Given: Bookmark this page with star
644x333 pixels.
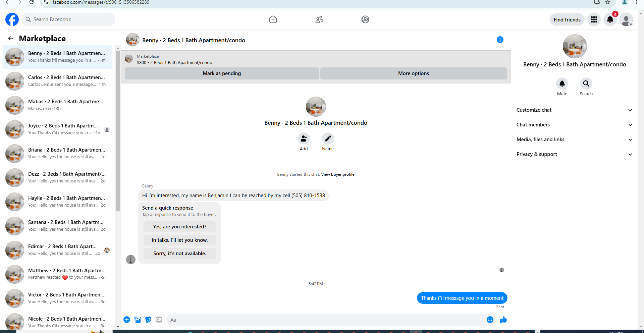Looking at the screenshot, I should coord(608,2).
